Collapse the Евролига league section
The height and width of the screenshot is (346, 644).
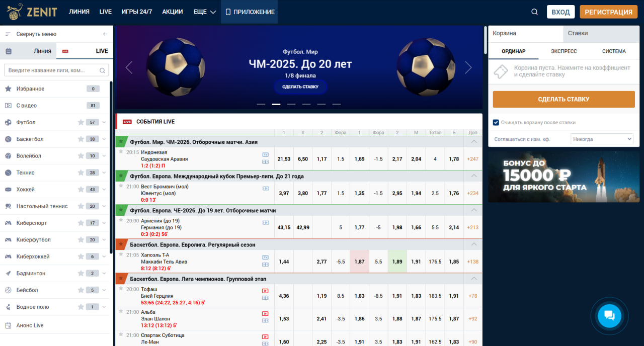pos(473,244)
